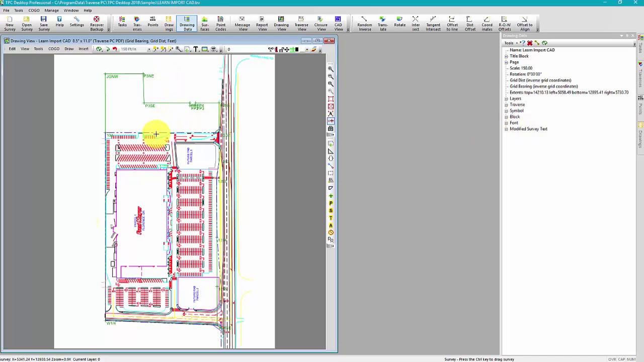This screenshot has height=362, width=644.
Task: Open the File menu
Action: 6,10
